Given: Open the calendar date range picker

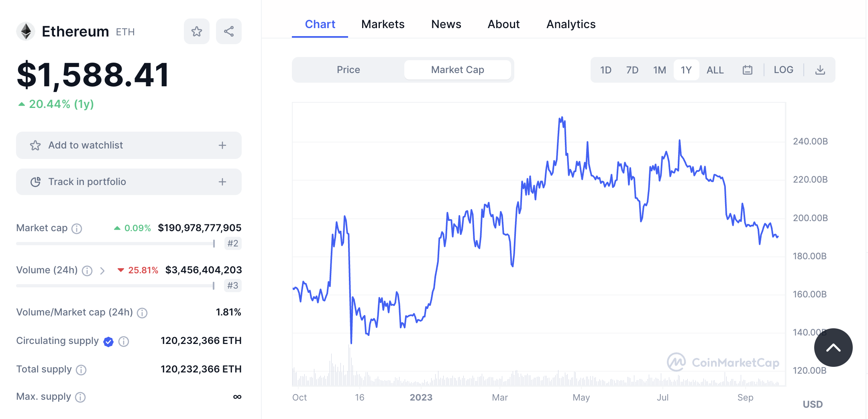Looking at the screenshot, I should (x=747, y=70).
